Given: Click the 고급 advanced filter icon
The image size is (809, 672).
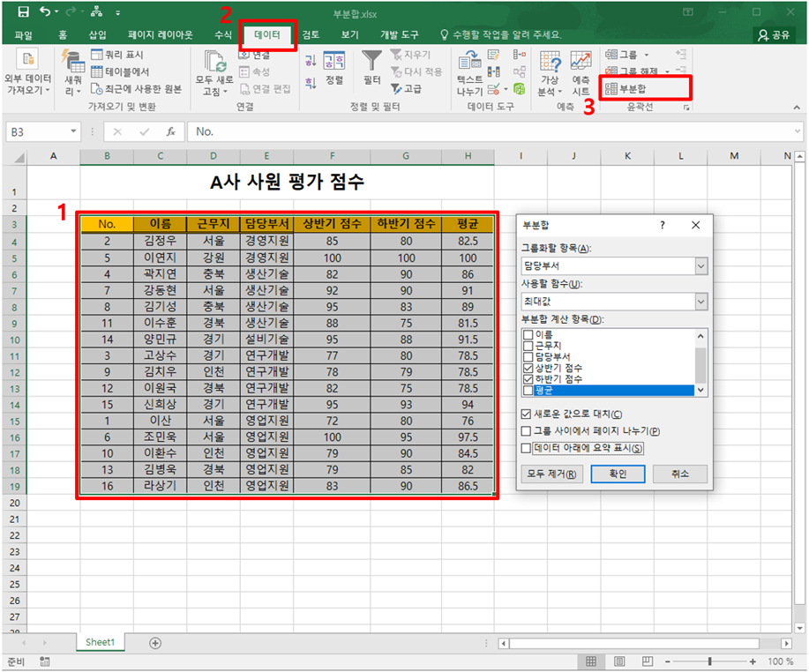Looking at the screenshot, I should 396,89.
